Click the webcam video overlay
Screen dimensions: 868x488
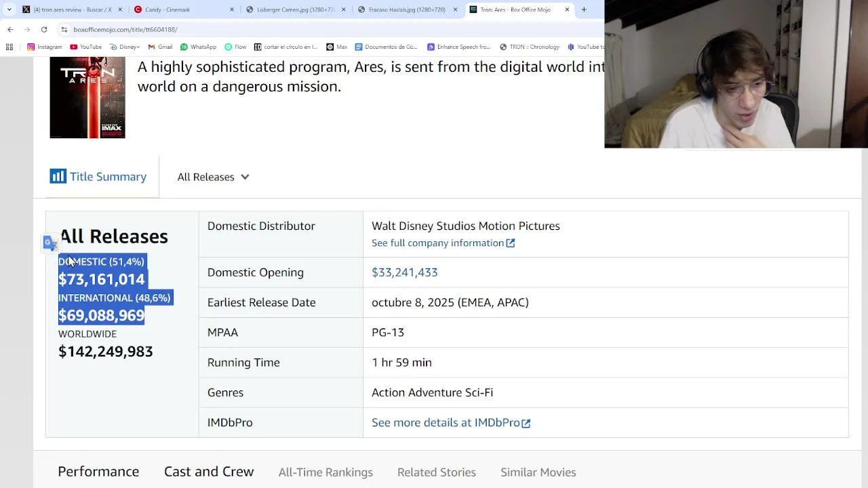click(x=736, y=74)
